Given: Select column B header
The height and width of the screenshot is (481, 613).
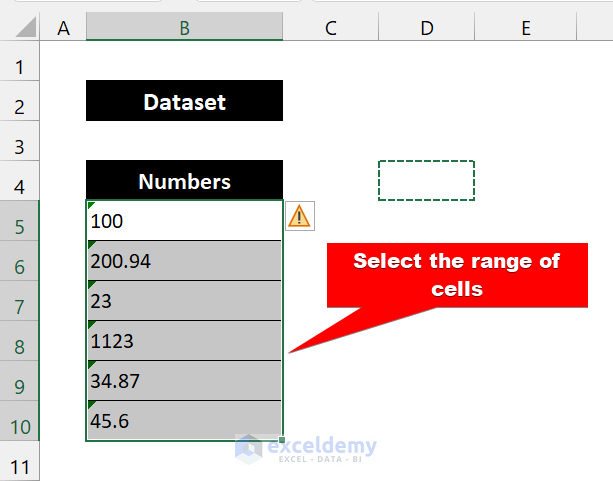Looking at the screenshot, I should pyautogui.click(x=185, y=27).
